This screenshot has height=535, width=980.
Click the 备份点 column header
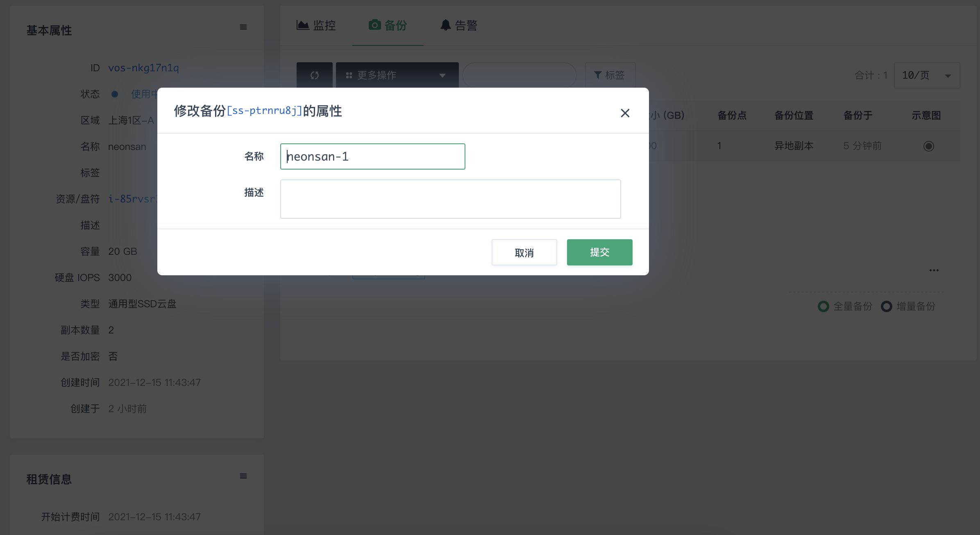click(x=732, y=116)
